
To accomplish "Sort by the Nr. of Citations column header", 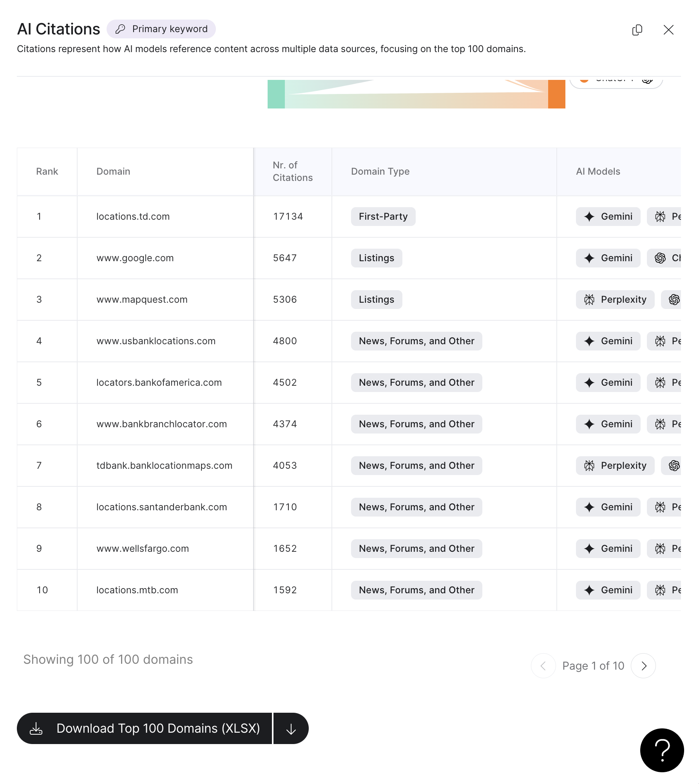I will point(292,172).
